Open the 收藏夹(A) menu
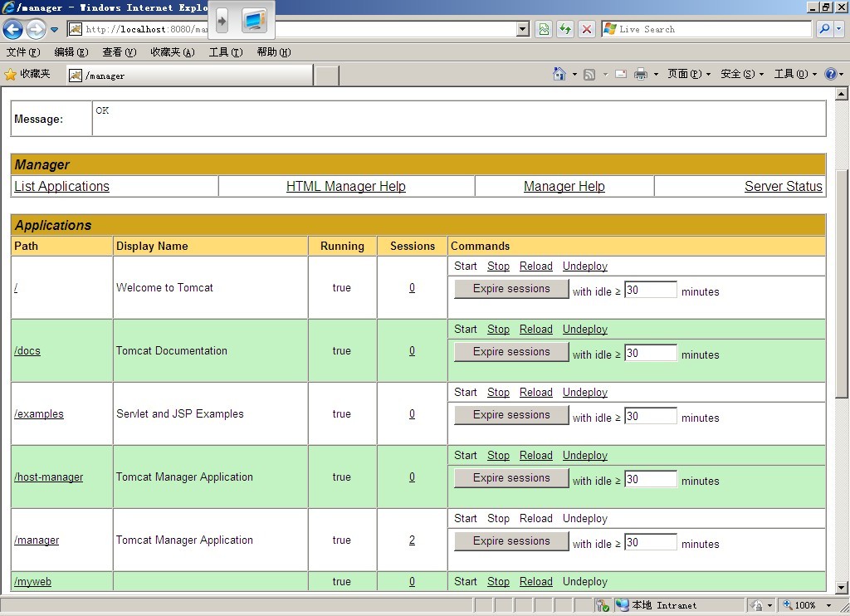This screenshot has width=850, height=616. 173,52
